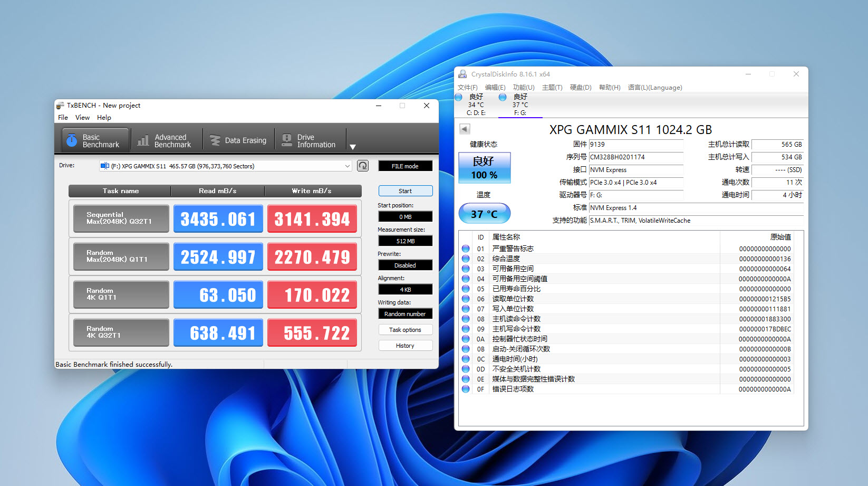This screenshot has width=868, height=486.
Task: Click the drive refresh icon beside drive list
Action: pyautogui.click(x=362, y=165)
